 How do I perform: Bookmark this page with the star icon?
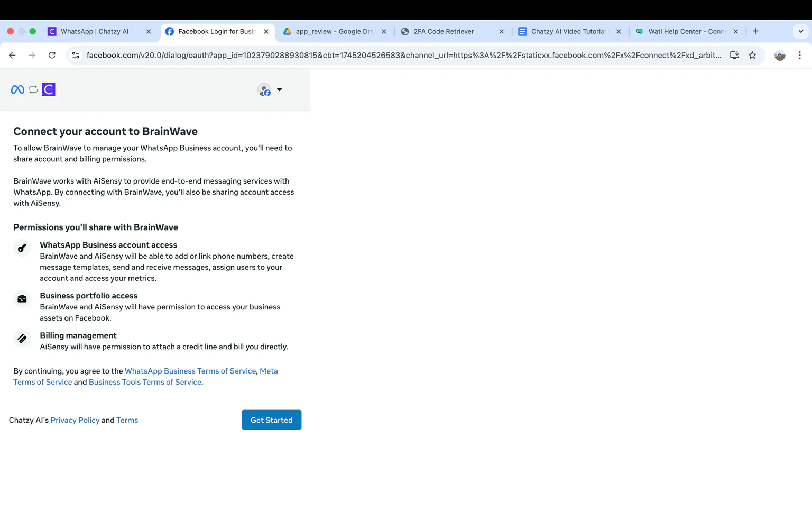[752, 55]
